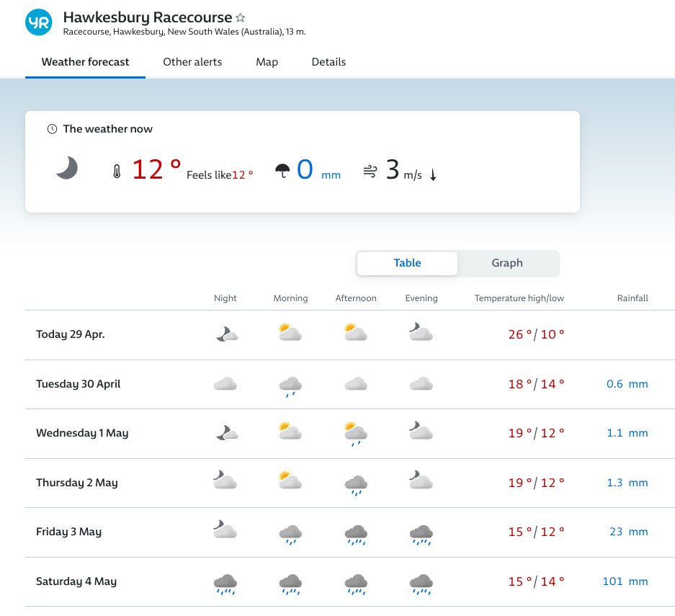Open Wednesday 1 May forecast row
This screenshot has width=675, height=616.
tap(350, 434)
